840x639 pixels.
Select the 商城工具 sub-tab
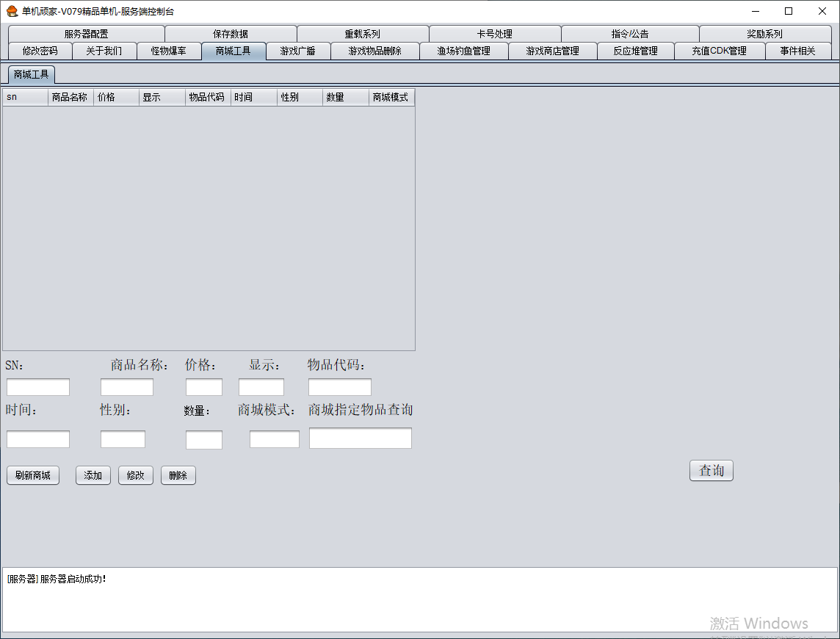coord(31,74)
